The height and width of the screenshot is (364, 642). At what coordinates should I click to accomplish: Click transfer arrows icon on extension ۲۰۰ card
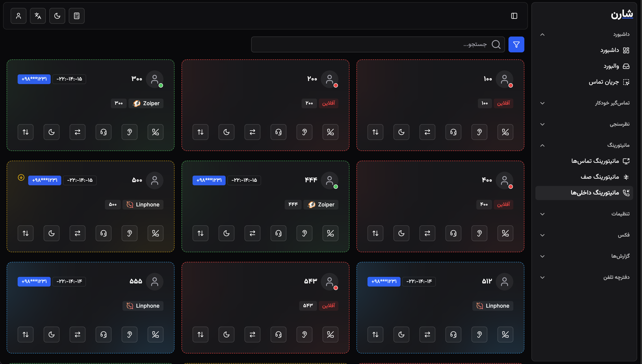point(252,132)
